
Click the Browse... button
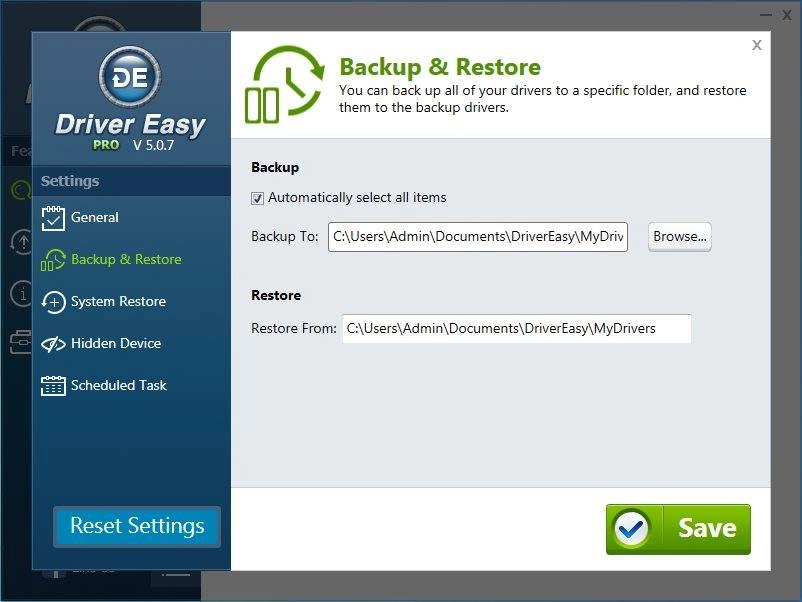[x=680, y=237]
